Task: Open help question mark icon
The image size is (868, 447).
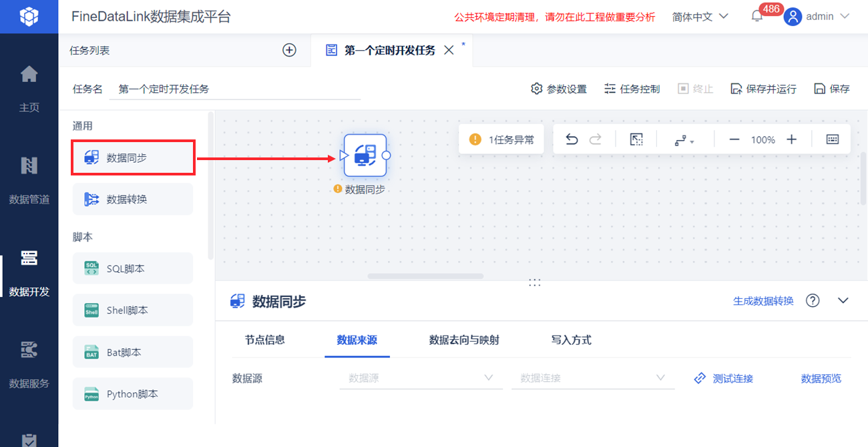Action: tap(813, 300)
